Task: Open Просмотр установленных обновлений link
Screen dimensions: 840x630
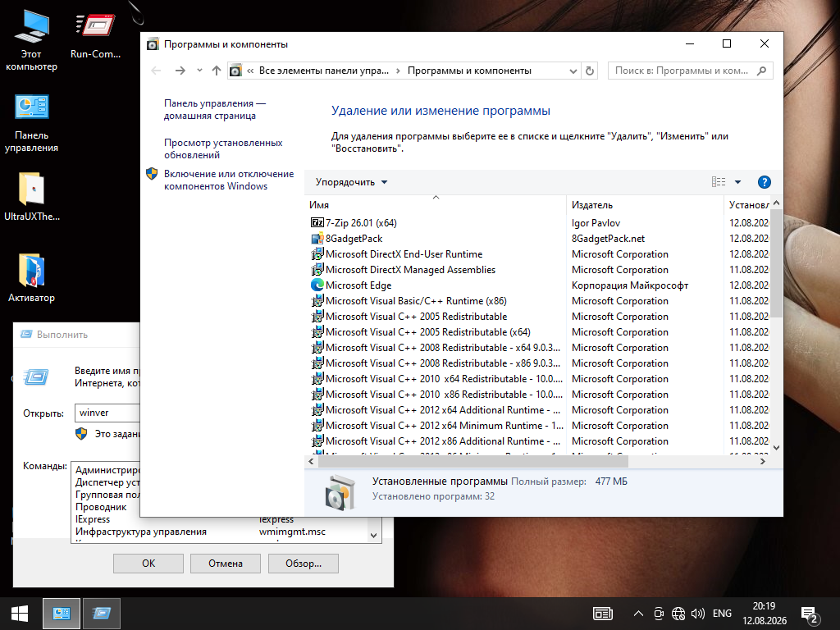Action: click(223, 148)
